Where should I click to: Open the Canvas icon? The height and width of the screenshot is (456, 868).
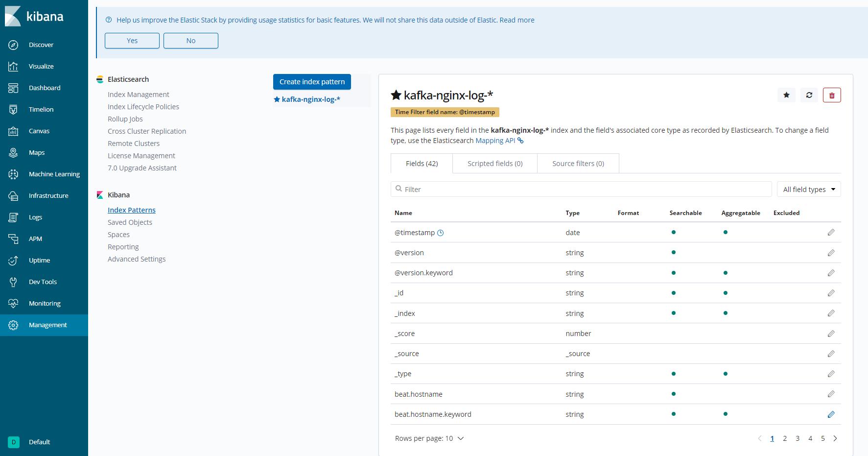13,131
